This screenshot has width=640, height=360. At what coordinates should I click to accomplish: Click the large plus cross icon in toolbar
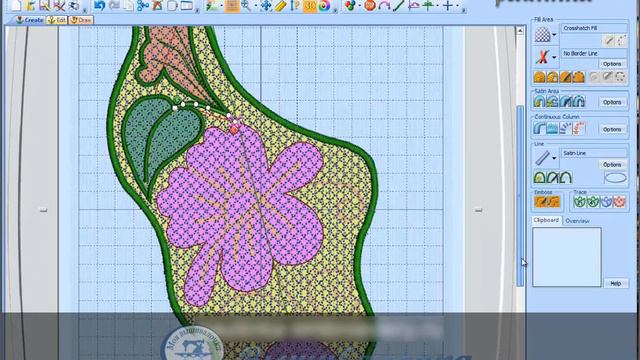[448, 5]
